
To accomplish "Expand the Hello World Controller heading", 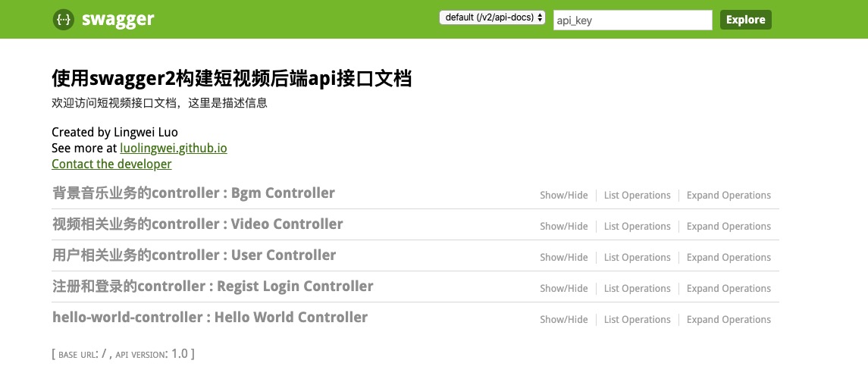I will pos(210,318).
